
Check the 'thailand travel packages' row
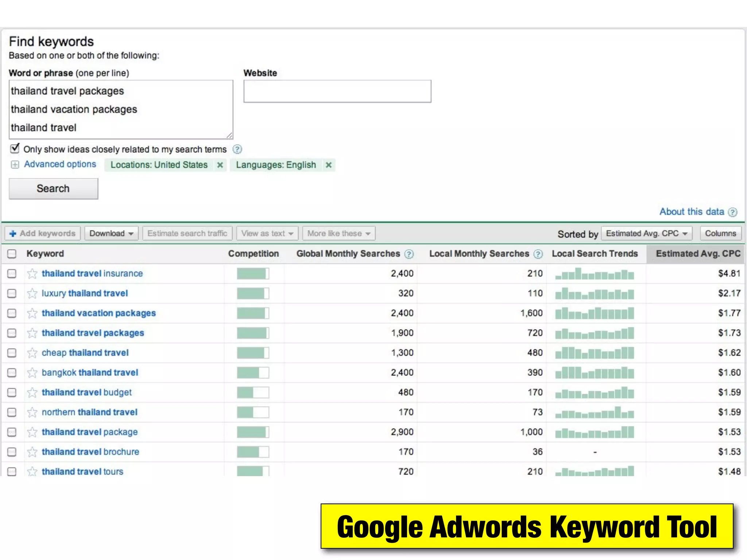12,333
